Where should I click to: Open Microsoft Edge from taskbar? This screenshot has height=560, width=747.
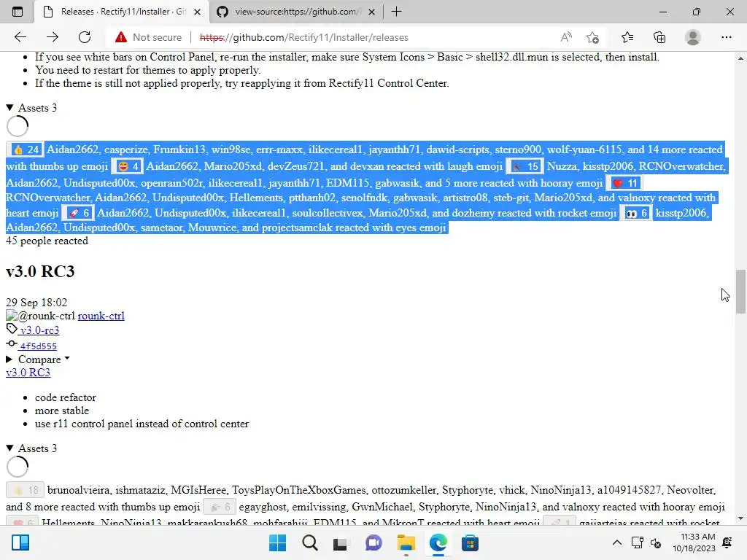pos(438,542)
